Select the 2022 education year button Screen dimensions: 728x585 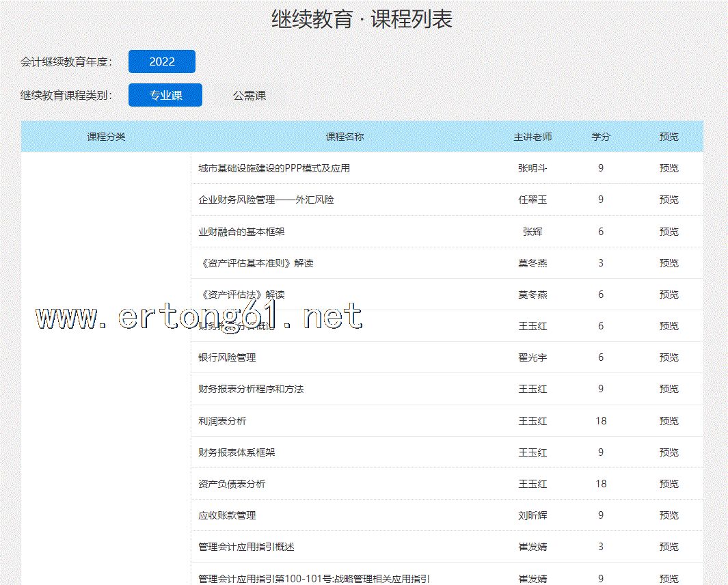tap(162, 62)
